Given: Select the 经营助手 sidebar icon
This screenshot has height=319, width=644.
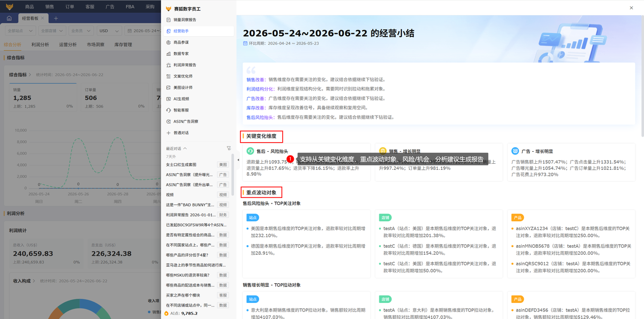Looking at the screenshot, I should point(169,31).
